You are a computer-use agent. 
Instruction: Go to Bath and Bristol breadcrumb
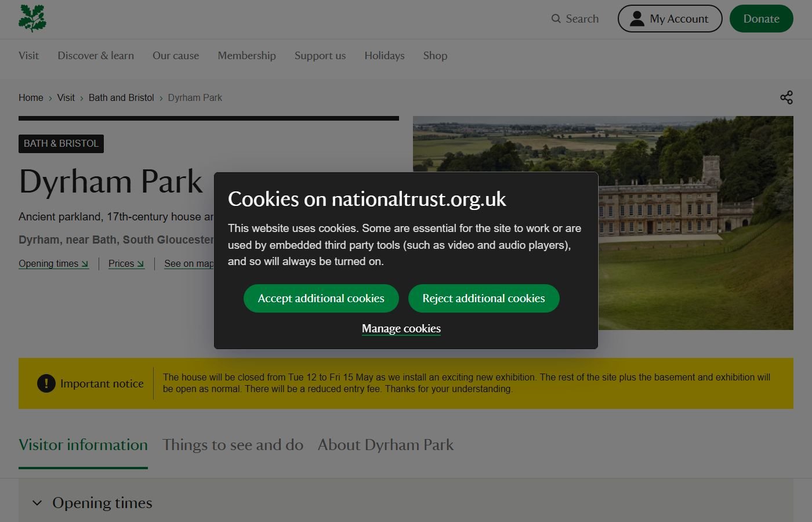click(x=121, y=97)
